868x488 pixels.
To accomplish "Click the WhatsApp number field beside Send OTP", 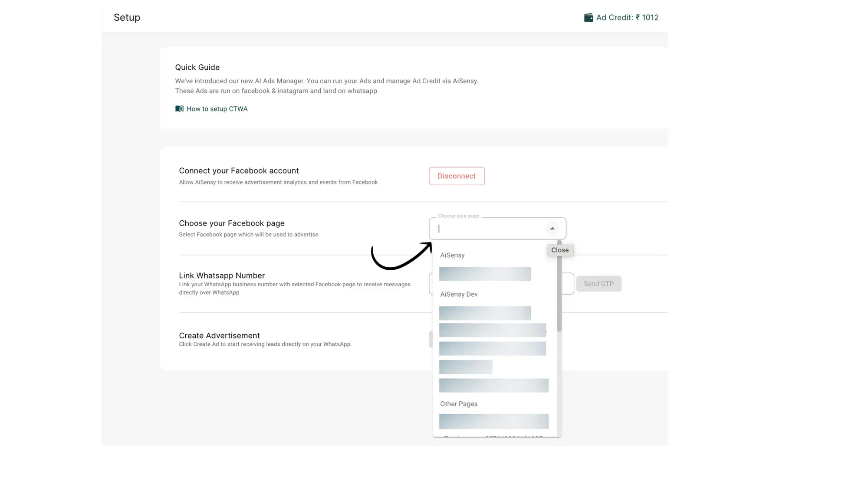I will (x=568, y=284).
